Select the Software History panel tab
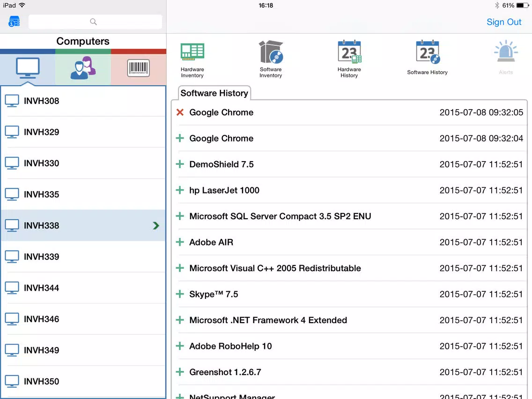 coord(214,93)
